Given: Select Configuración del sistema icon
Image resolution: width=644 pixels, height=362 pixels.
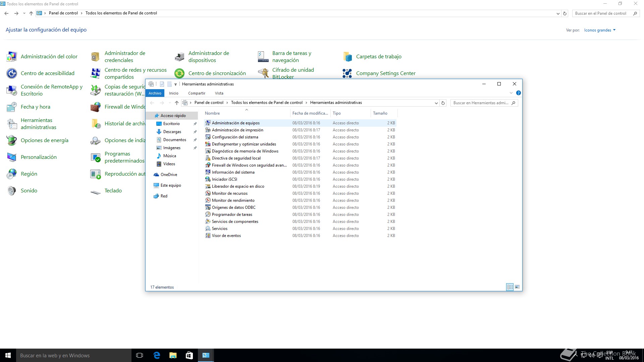Looking at the screenshot, I should [x=208, y=137].
